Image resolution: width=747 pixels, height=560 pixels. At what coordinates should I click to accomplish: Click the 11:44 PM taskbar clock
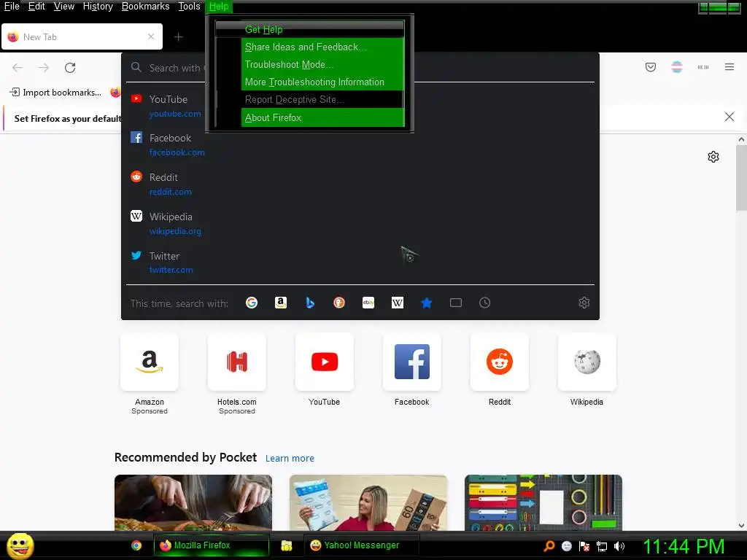coord(684,546)
